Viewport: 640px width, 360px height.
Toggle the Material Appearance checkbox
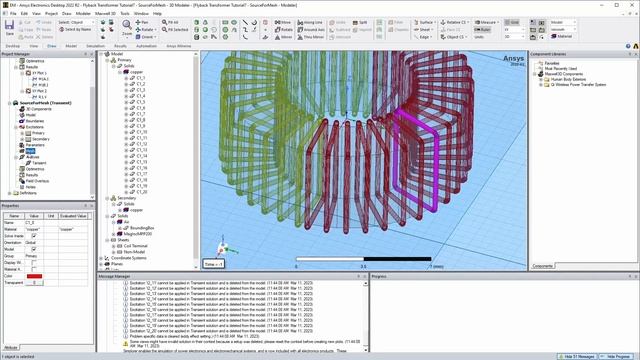(34, 269)
